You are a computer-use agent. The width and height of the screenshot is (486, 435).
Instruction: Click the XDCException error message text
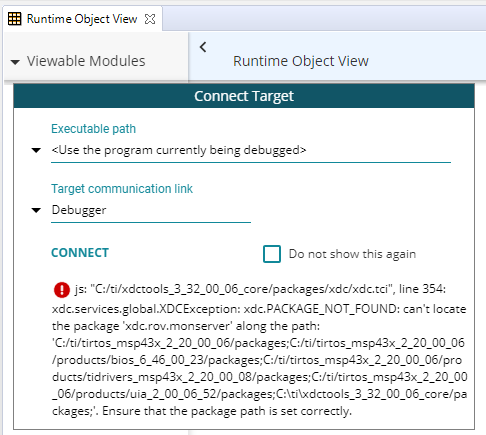point(260,350)
